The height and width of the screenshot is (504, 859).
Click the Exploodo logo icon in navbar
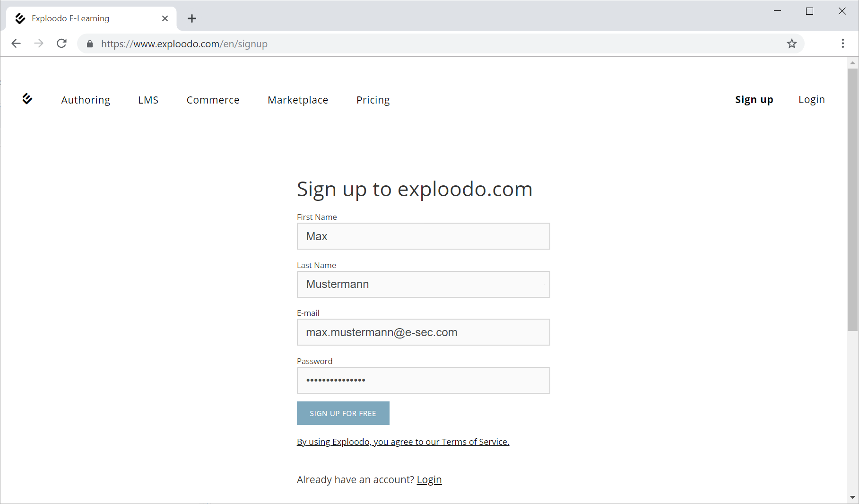point(27,99)
